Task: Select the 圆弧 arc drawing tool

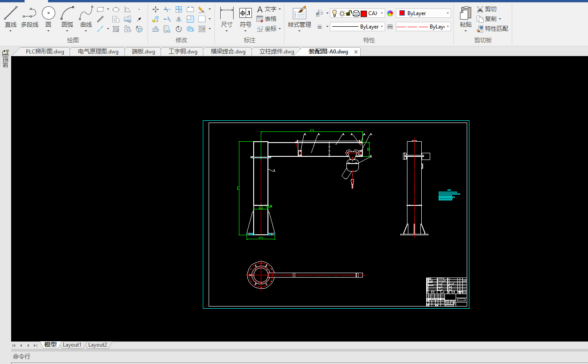Action: coord(67,17)
